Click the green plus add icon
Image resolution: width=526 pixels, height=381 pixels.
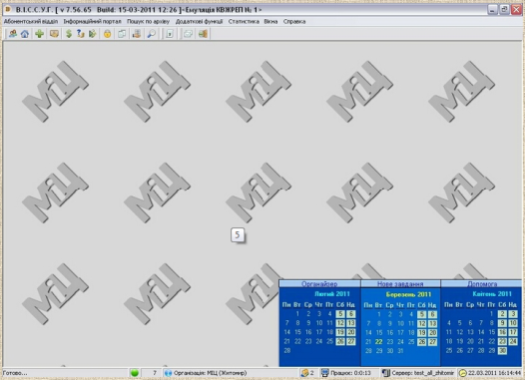pyautogui.click(x=40, y=34)
